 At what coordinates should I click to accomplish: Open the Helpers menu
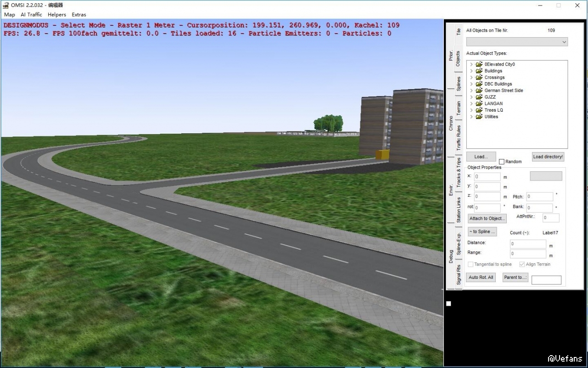[x=57, y=15]
